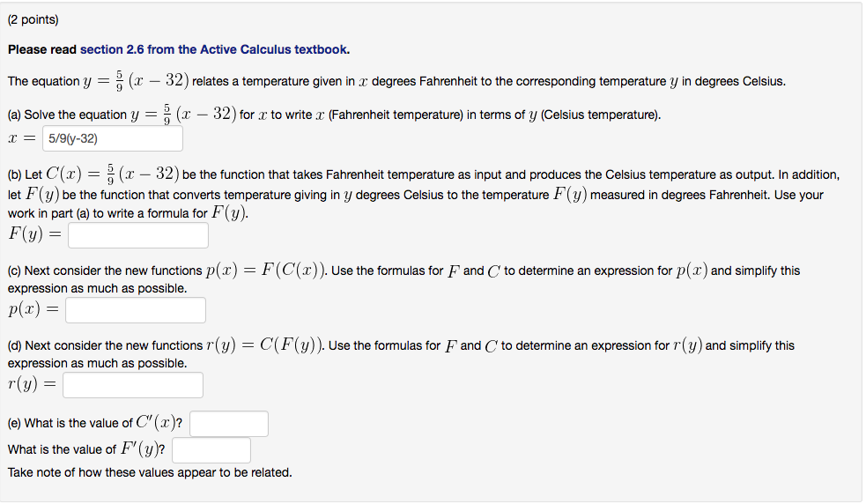Click the "What is the value of F′(y)?" text

coord(88,450)
